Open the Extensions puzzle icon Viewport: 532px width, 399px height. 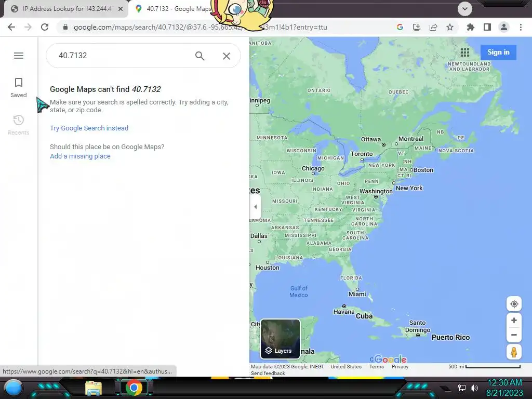470,27
